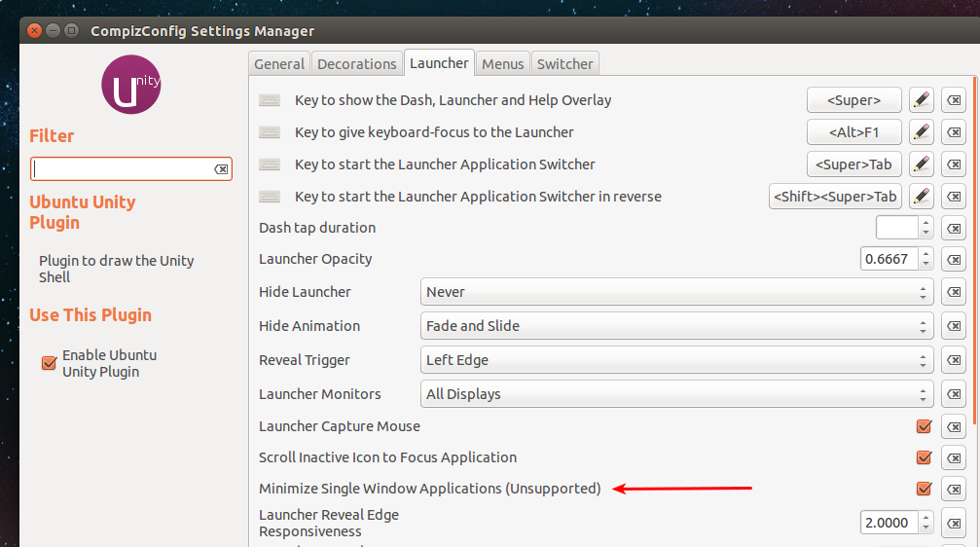Screen dimensions: 980x547
Task: Switch to the Switcher tab
Action: pos(565,64)
